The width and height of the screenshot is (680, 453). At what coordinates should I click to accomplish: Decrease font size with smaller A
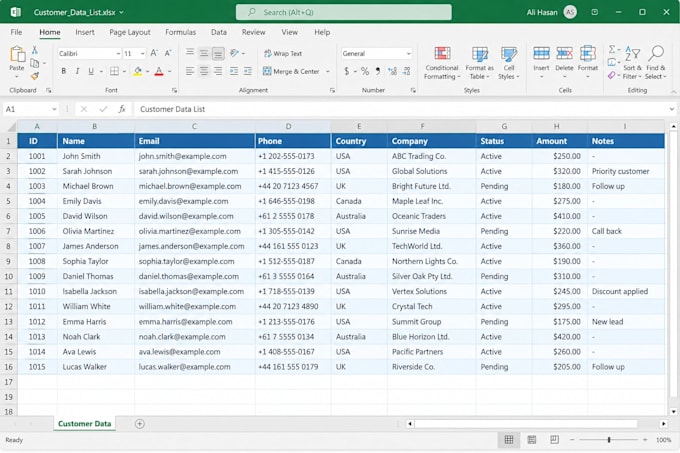tap(168, 53)
